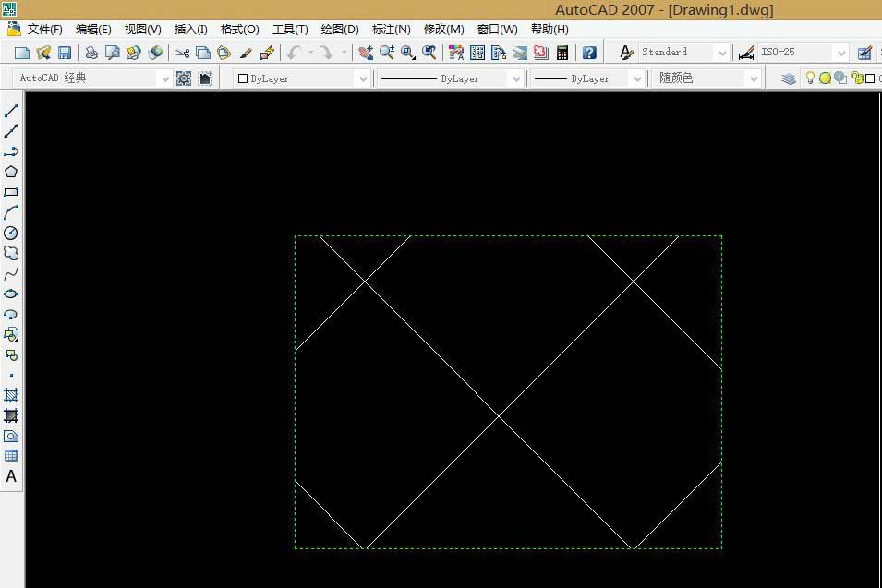
Task: Click the Dimension Style icon
Action: click(x=746, y=53)
